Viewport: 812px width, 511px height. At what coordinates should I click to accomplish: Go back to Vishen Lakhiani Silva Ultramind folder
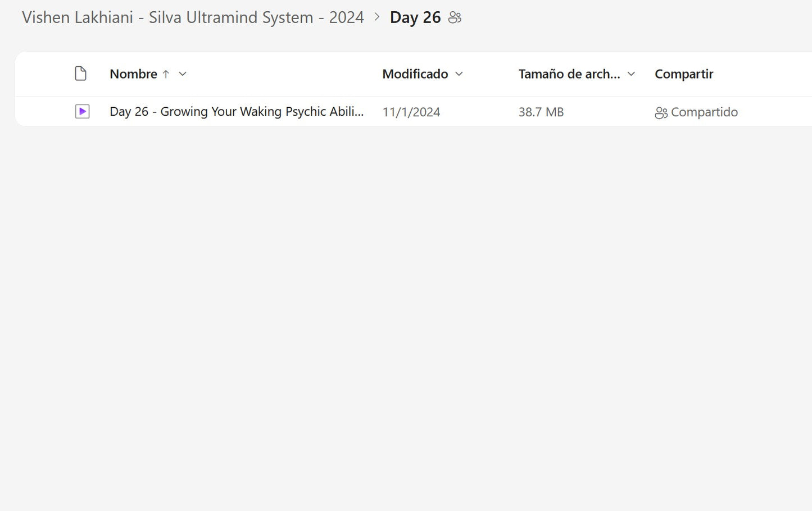[193, 17]
